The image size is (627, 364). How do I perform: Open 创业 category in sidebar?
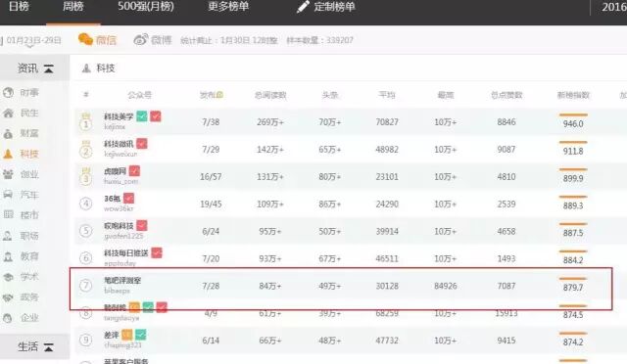point(29,174)
